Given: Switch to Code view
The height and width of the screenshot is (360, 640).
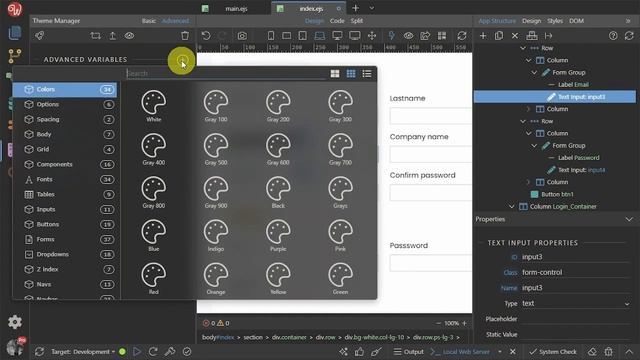Looking at the screenshot, I should point(337,21).
